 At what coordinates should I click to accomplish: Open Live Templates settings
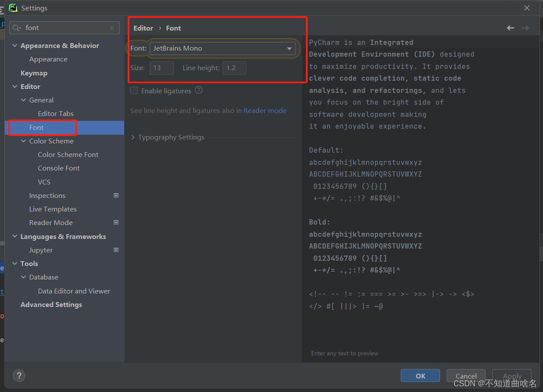click(53, 209)
